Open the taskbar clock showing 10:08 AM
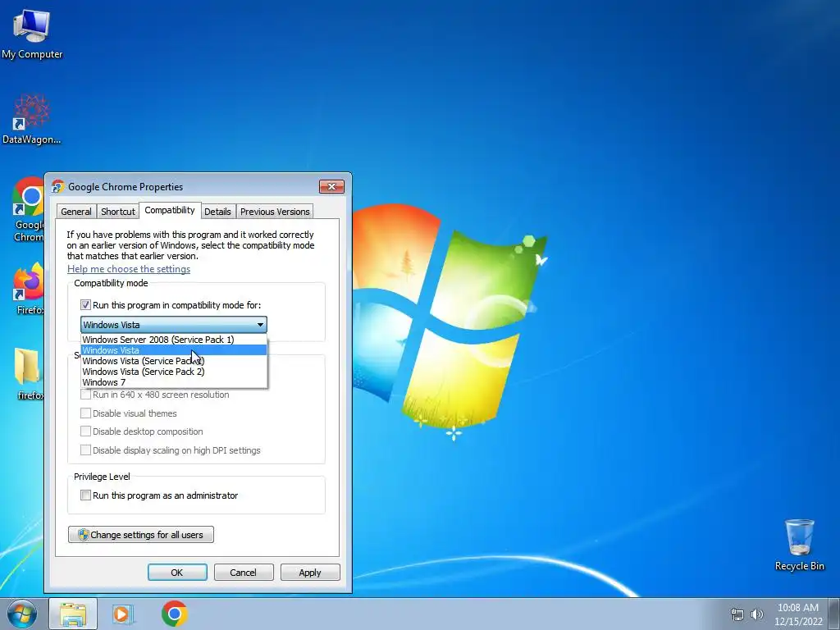Screen dimensions: 840x630 (797, 614)
